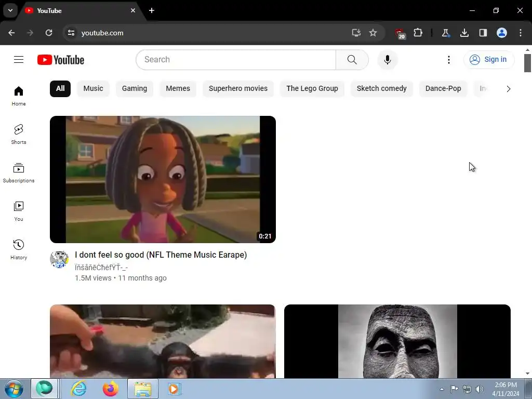Open the ĪñšåñēĊħėfŸŤ channel name link

(x=101, y=268)
